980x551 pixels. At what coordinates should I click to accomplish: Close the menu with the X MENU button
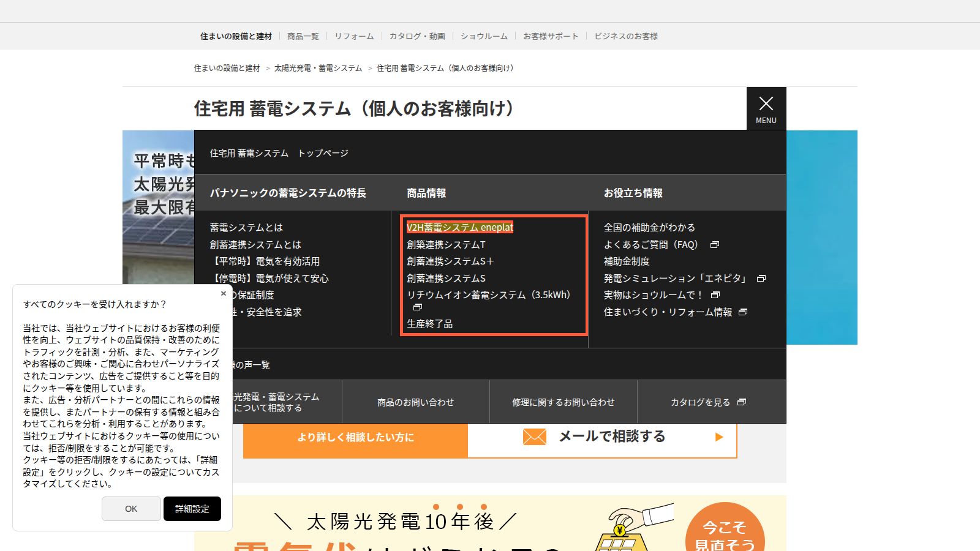click(766, 108)
